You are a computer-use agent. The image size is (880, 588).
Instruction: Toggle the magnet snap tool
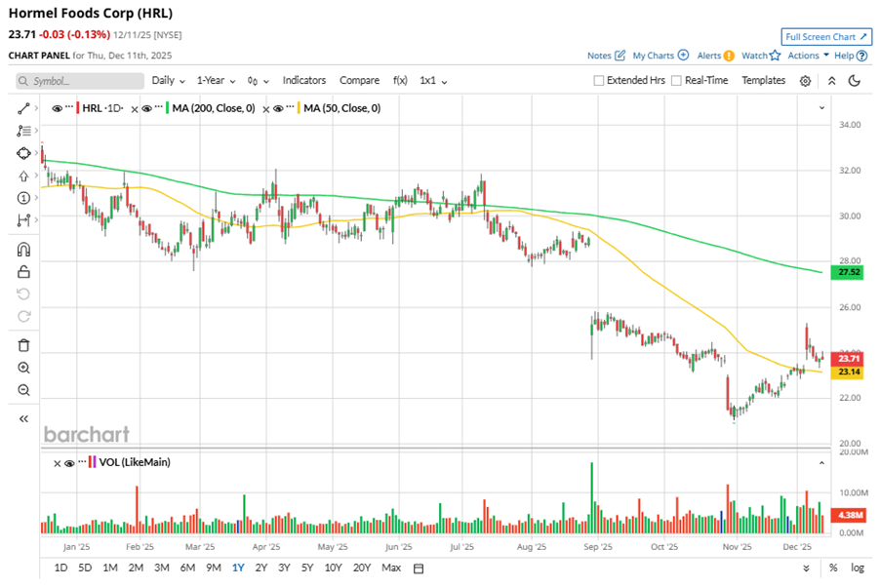(x=23, y=250)
